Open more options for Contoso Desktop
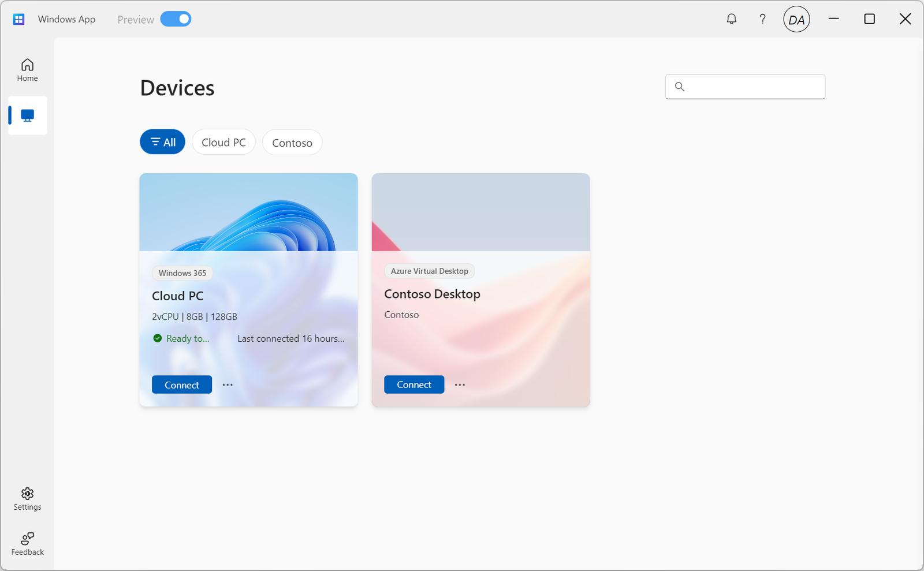The width and height of the screenshot is (924, 571). point(460,385)
